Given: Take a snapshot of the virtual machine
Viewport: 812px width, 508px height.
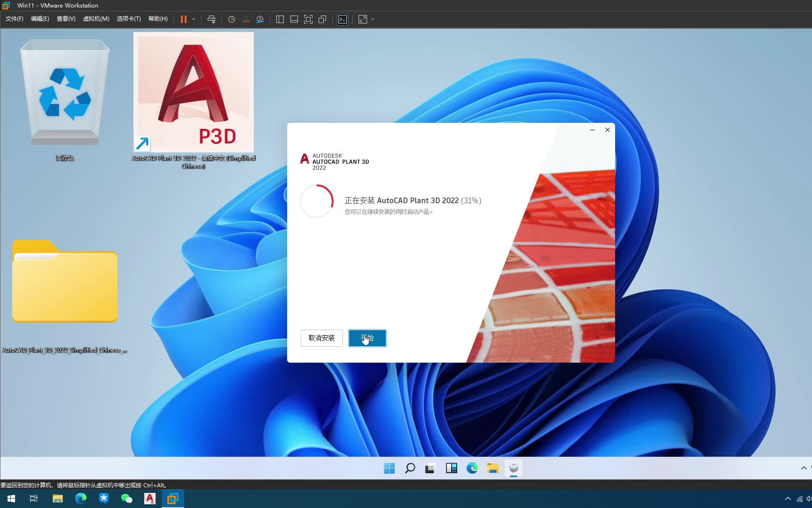Looking at the screenshot, I should [232, 19].
